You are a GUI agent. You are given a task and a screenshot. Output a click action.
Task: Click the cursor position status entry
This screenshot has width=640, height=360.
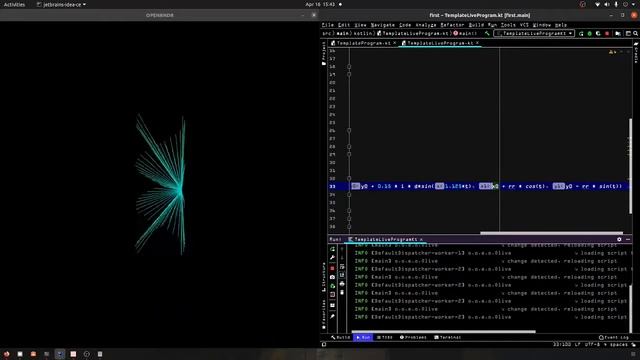[x=562, y=344]
